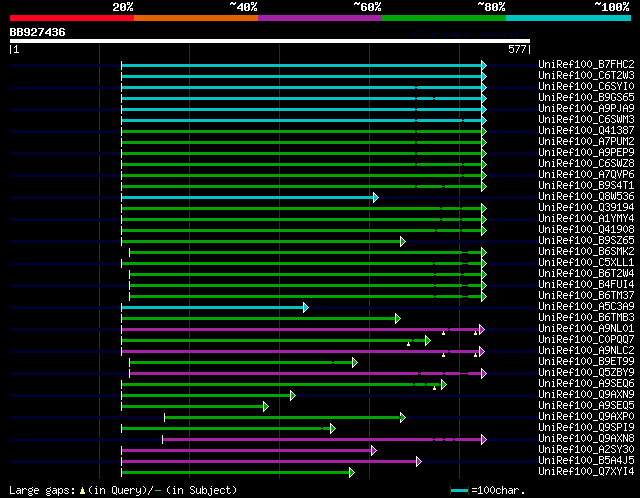Click the green alignment bar for Q9AXP0

coord(282,418)
